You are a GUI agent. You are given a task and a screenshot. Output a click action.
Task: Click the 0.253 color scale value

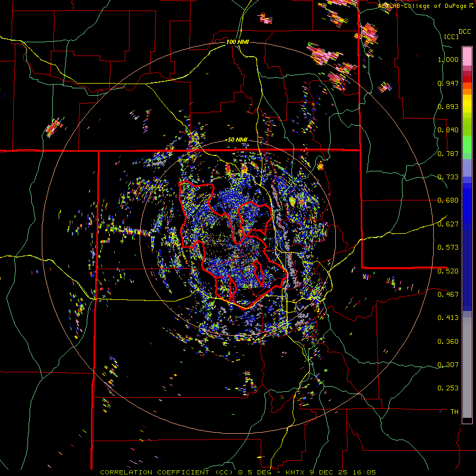tap(448, 388)
